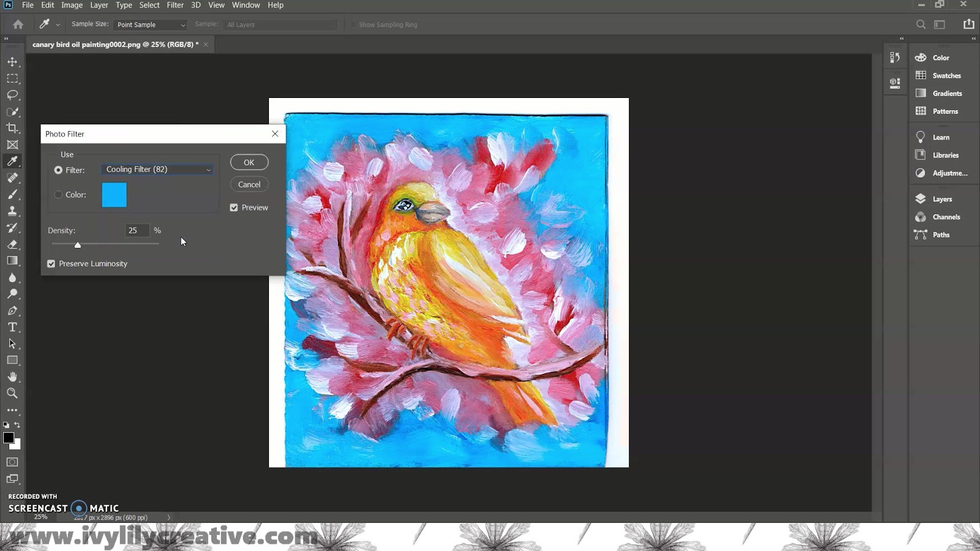Select the Hand tool
The image size is (980, 551).
pos(12,377)
